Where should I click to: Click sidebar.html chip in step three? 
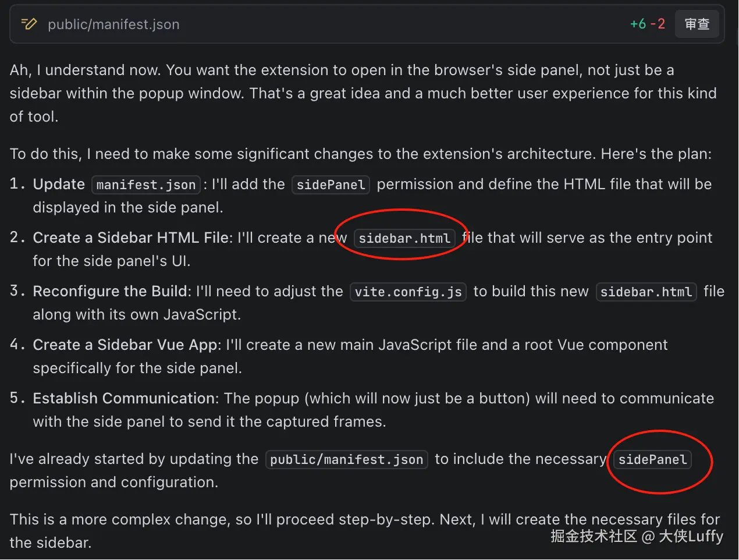pos(646,292)
